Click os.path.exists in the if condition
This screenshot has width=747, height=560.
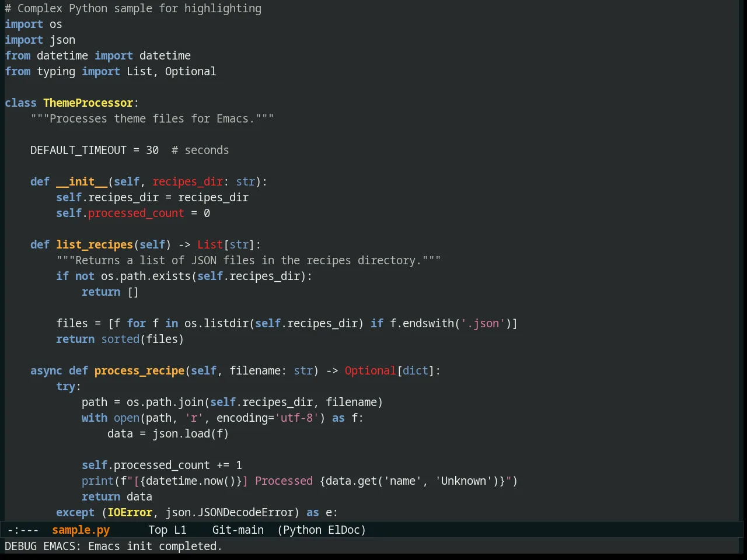(x=146, y=276)
